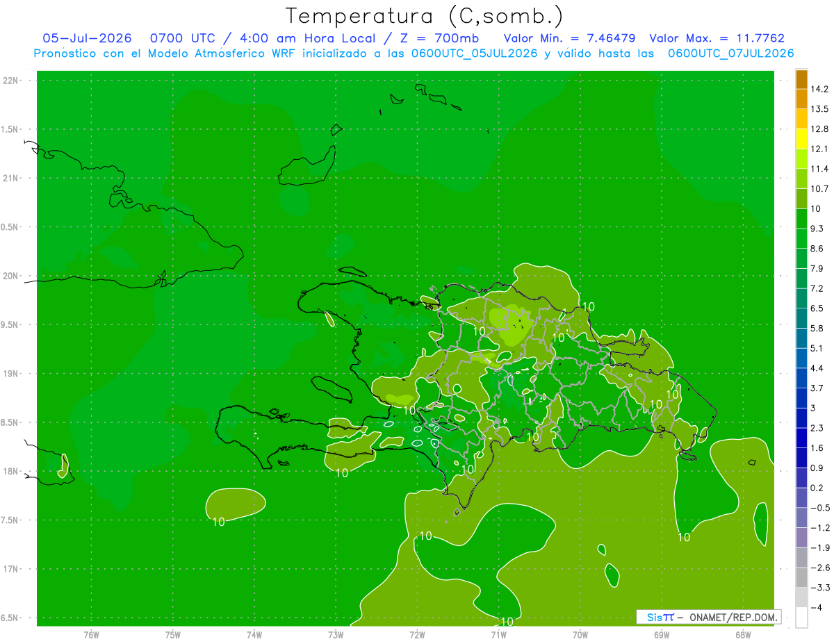Viewport: 834px width, 644px height.
Task: Select the 20N latitude axis label
Action: [x=12, y=276]
